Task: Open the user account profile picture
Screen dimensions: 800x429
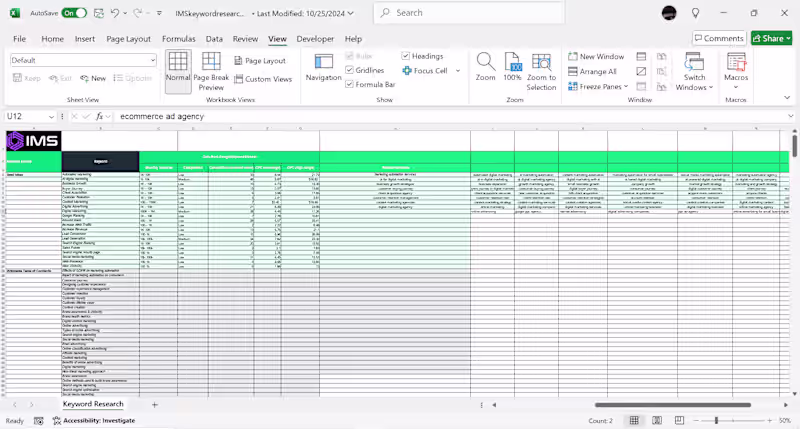Action: click(669, 13)
